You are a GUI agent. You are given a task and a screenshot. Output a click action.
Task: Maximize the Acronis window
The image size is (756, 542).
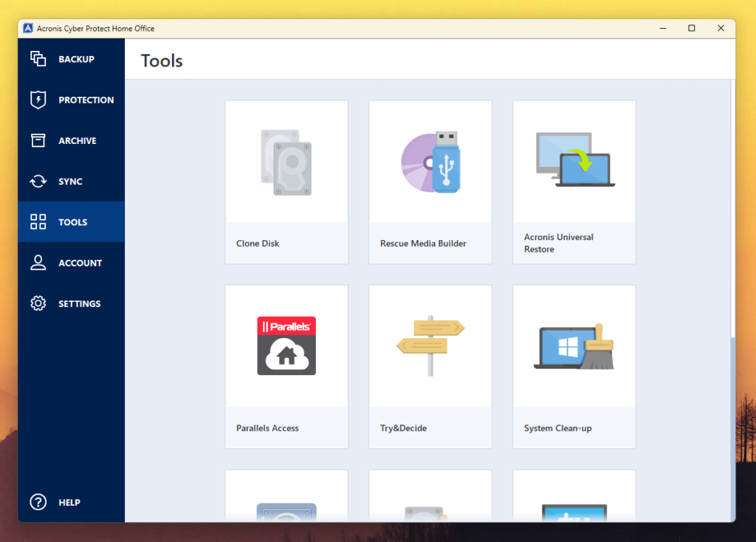pos(691,29)
